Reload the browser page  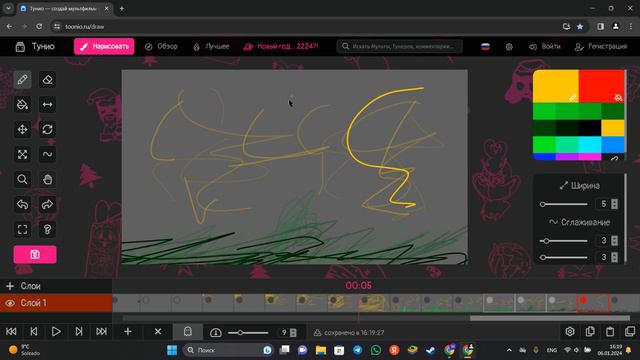(39, 27)
